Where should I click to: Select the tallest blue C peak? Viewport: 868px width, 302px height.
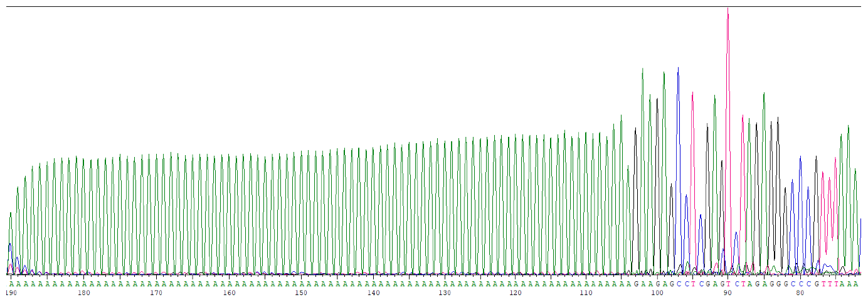(678, 70)
